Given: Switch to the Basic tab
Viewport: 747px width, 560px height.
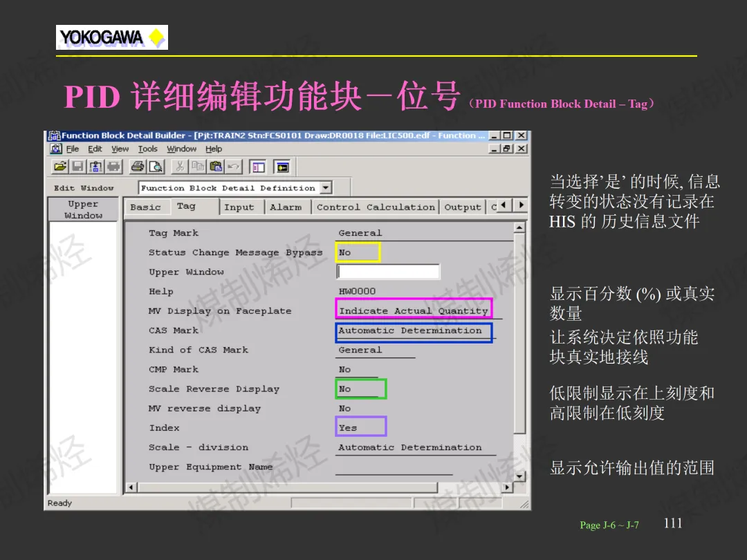Looking at the screenshot, I should pyautogui.click(x=145, y=207).
